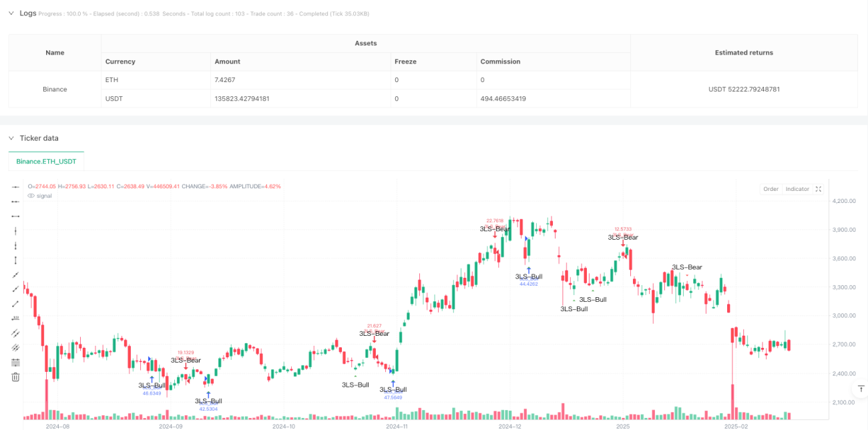The width and height of the screenshot is (868, 430).
Task: Open the Binance.ETH_USDT tab
Action: point(46,162)
